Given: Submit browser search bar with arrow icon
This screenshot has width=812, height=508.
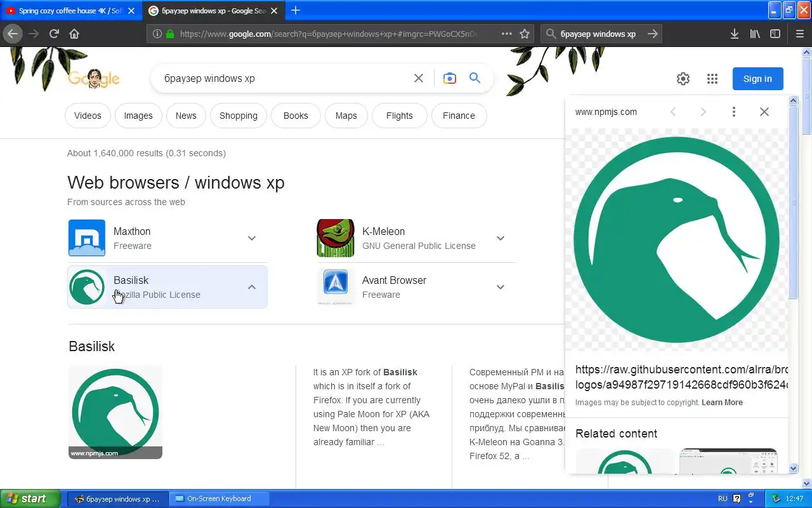Looking at the screenshot, I should (653, 34).
